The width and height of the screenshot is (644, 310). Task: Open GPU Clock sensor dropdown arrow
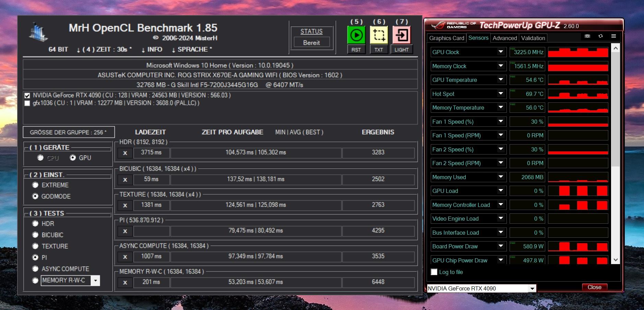pos(501,52)
